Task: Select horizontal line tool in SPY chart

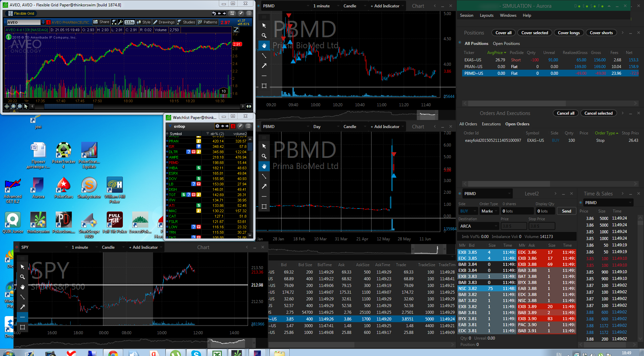Action: coord(22,317)
